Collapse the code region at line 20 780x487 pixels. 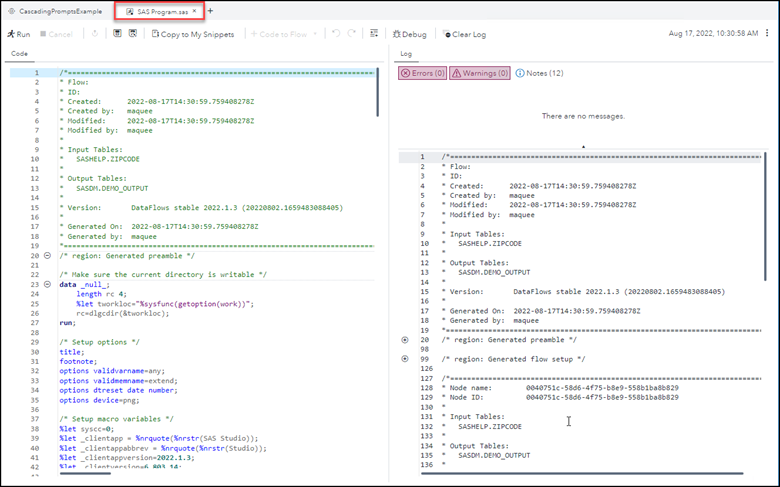[49, 256]
